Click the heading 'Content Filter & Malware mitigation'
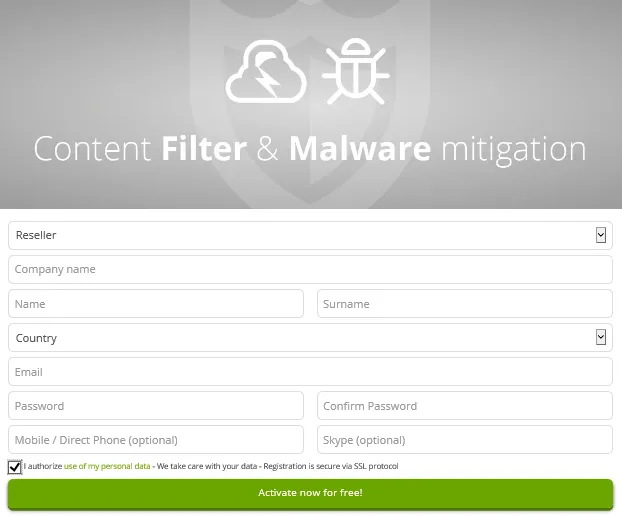The width and height of the screenshot is (622, 516). tap(310, 149)
